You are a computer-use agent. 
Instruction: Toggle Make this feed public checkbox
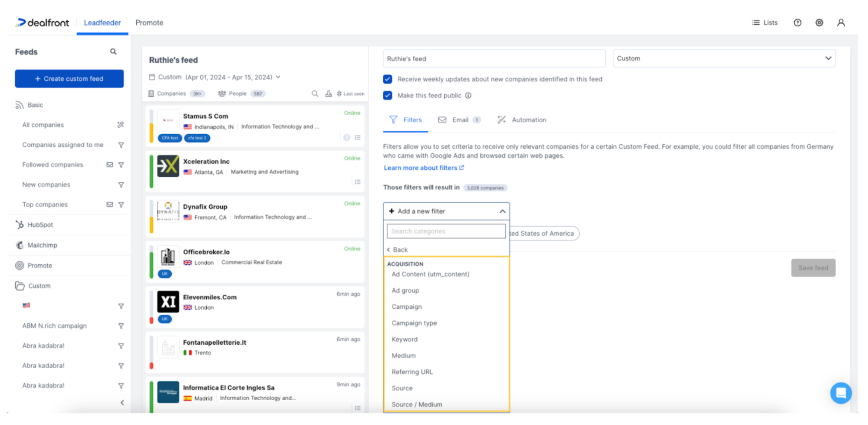pos(387,96)
